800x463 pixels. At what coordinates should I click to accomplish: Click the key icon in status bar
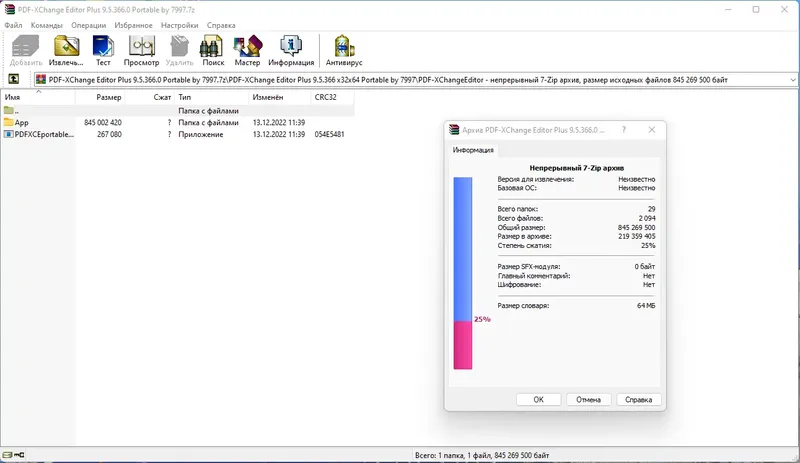tap(19, 455)
